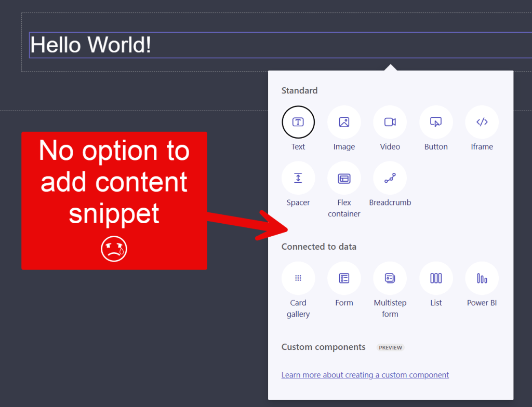
Task: Click into the Hello World! text box
Action: click(208, 45)
